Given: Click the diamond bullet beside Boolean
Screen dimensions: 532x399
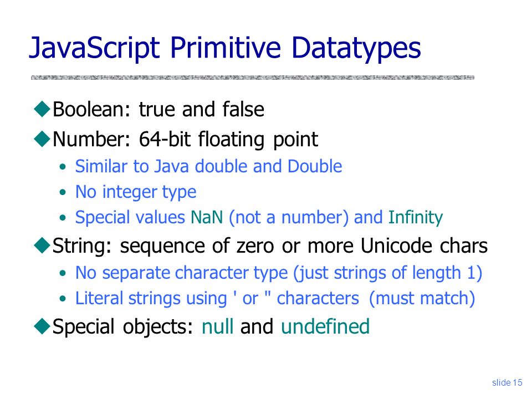Looking at the screenshot, I should 43,109.
